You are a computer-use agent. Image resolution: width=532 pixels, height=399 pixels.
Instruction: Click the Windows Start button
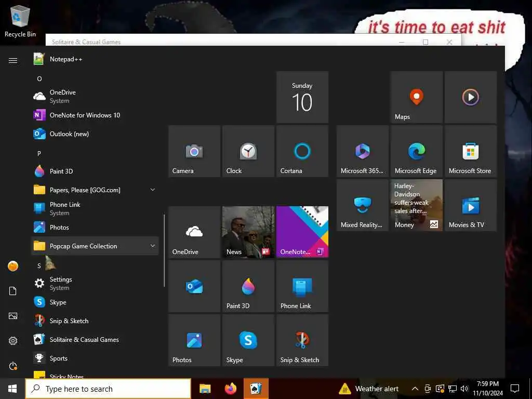pos(12,389)
